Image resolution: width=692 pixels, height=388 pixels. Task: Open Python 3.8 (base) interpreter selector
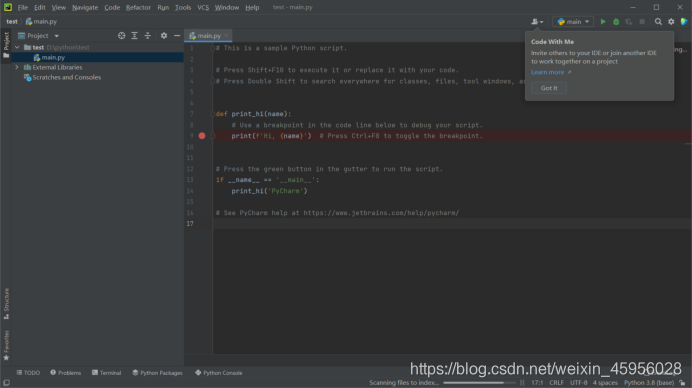(649, 383)
